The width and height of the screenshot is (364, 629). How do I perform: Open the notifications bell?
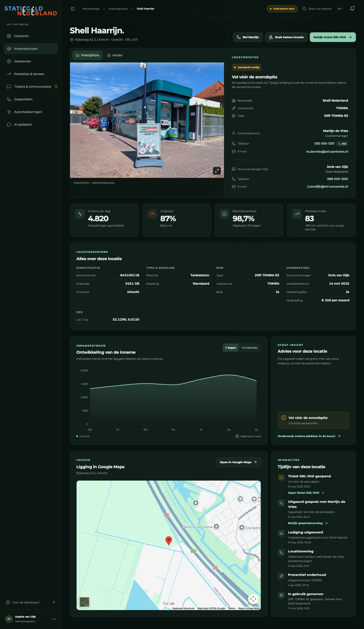[x=352, y=9]
